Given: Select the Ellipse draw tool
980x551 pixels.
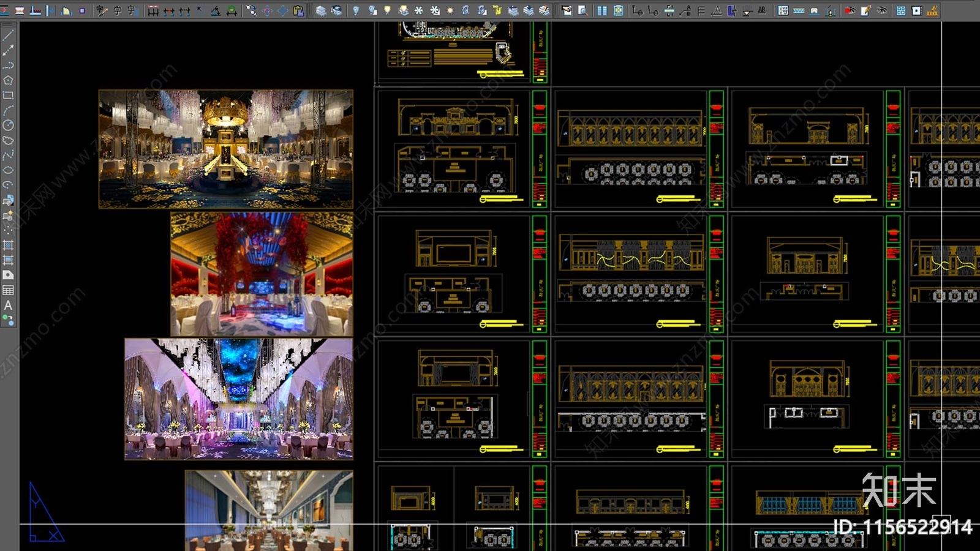Looking at the screenshot, I should [x=8, y=170].
